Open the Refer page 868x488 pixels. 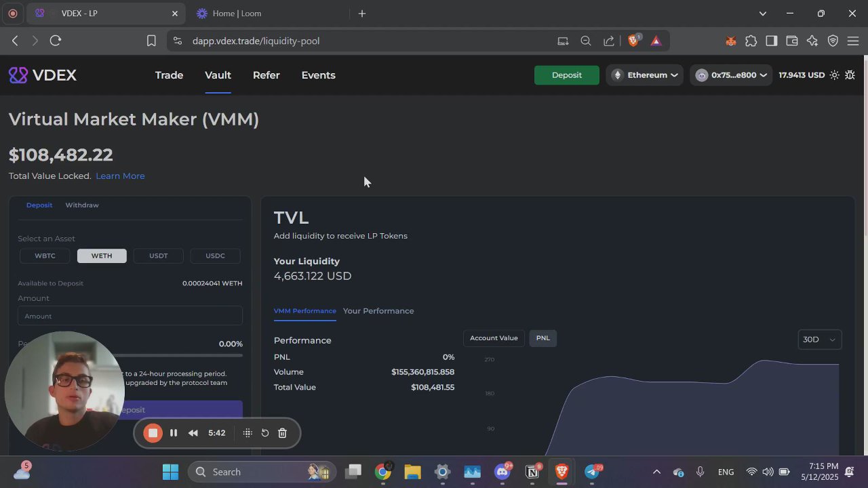266,75
